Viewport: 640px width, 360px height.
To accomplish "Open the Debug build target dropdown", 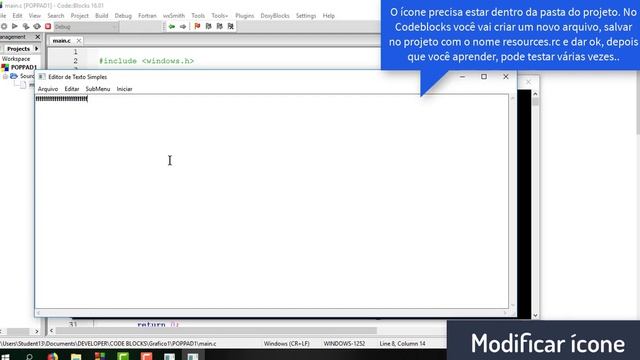I will [x=86, y=27].
